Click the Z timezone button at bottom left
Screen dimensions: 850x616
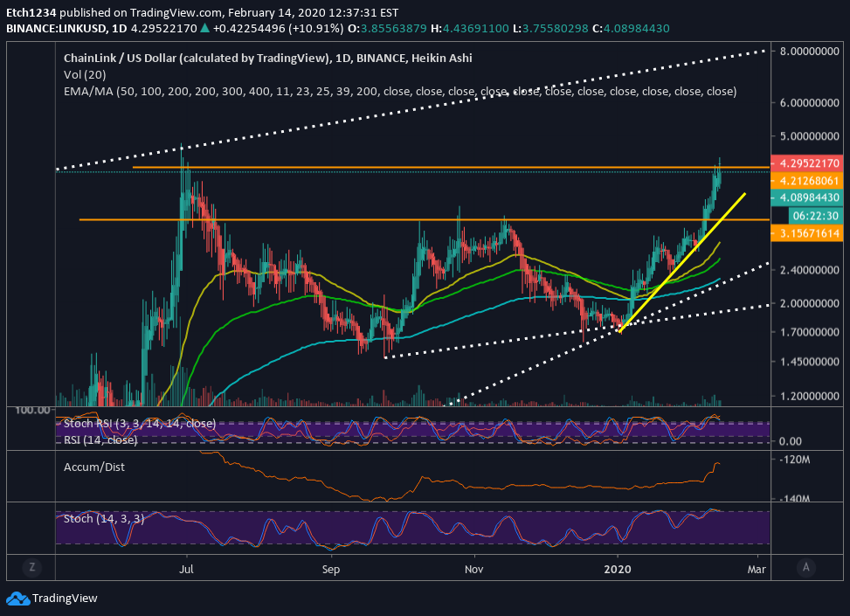pyautogui.click(x=32, y=567)
